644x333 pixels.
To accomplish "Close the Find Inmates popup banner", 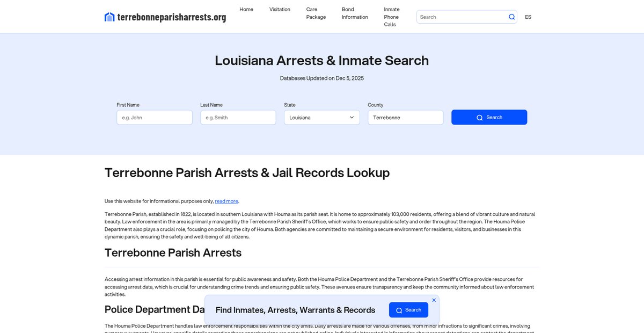I will click(x=434, y=300).
